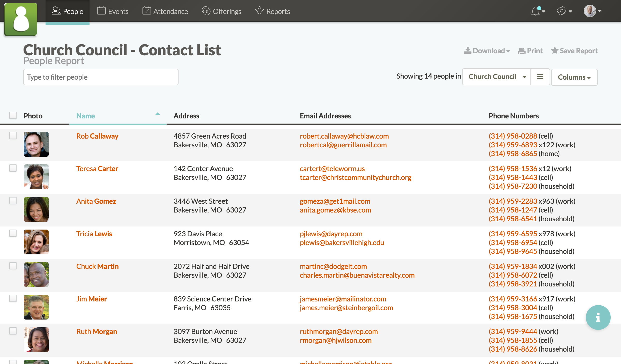
Task: Open the notifications bell
Action: tap(538, 11)
